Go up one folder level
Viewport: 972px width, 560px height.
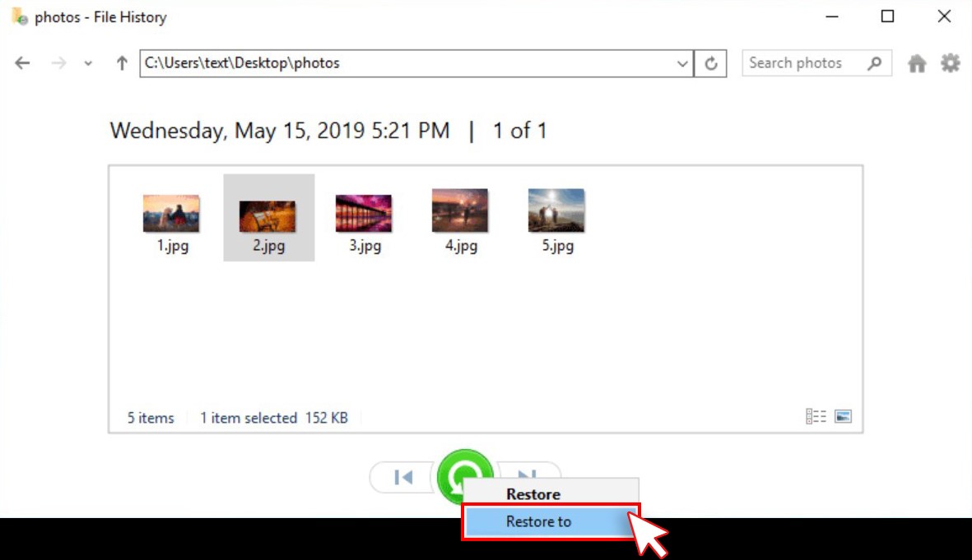[x=122, y=63]
